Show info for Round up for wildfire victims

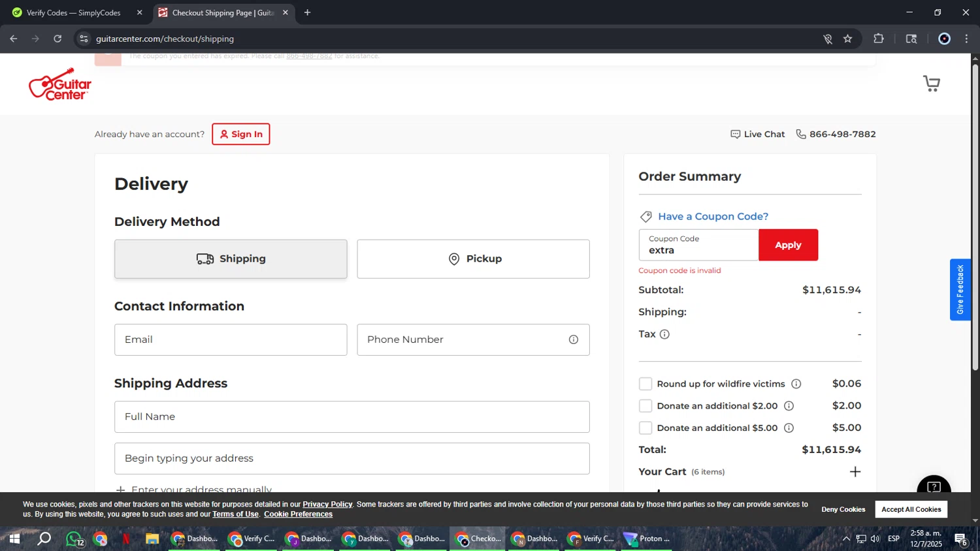click(796, 384)
